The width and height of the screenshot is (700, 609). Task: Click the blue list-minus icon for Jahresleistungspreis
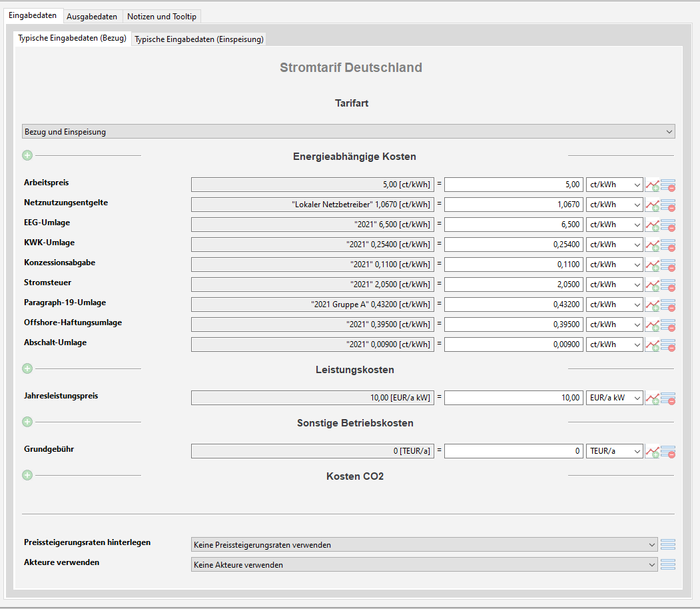668,398
